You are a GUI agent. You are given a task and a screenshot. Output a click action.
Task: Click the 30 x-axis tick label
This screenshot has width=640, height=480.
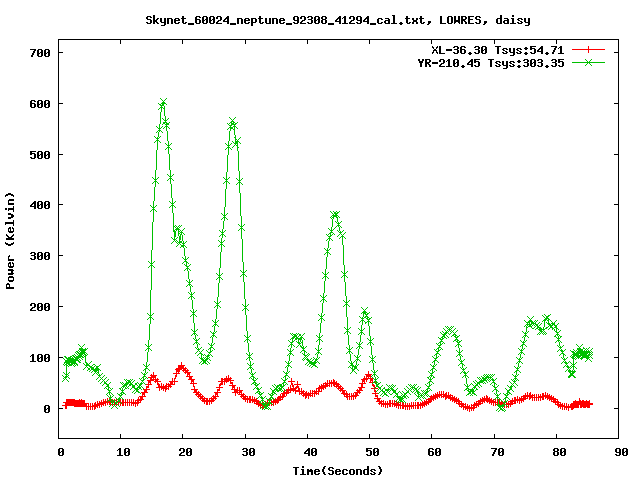248,452
